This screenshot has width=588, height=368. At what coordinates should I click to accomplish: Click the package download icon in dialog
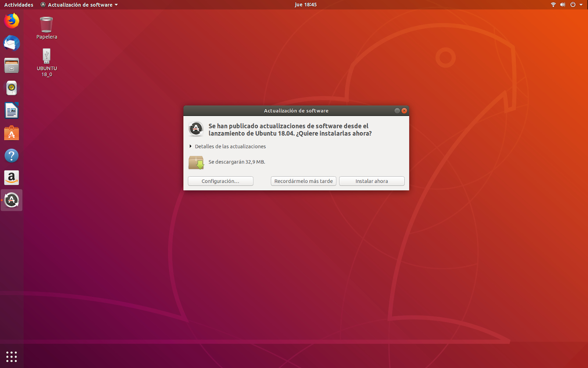(x=196, y=162)
